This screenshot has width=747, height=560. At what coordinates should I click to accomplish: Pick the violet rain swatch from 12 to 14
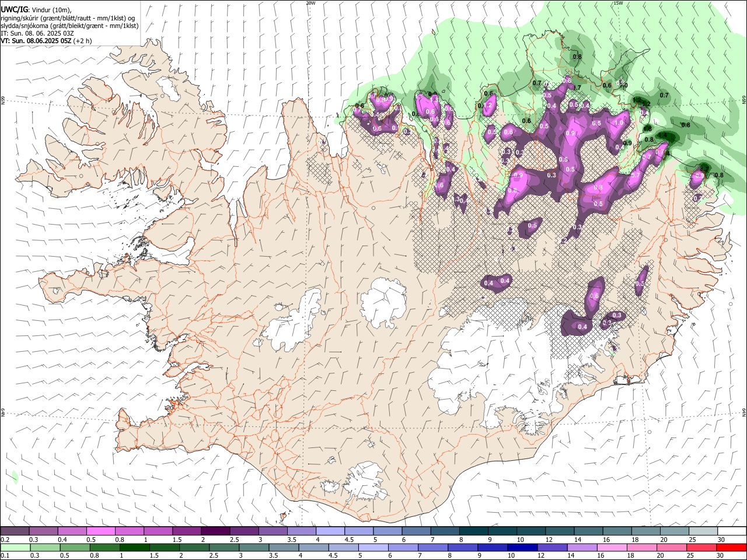click(553, 548)
